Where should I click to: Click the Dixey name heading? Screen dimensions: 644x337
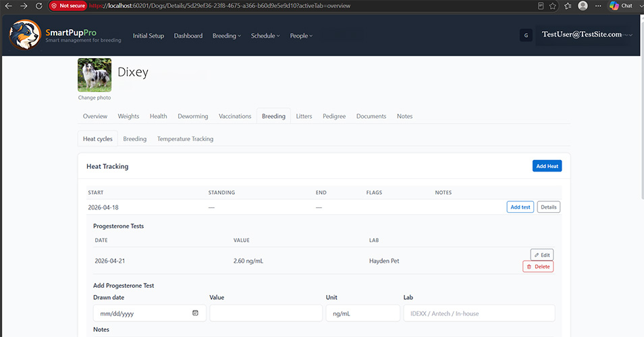click(133, 72)
